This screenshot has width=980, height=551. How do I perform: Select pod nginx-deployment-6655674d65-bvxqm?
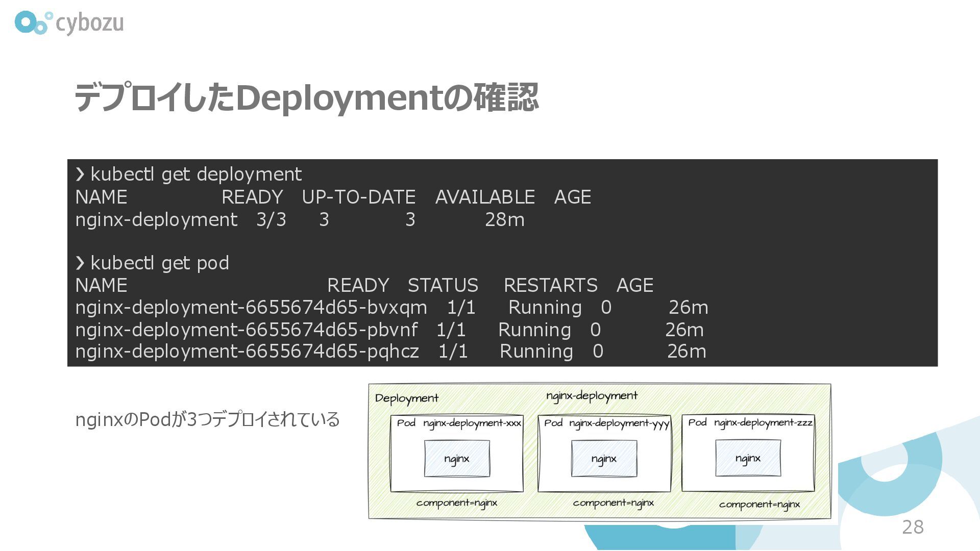tap(251, 308)
